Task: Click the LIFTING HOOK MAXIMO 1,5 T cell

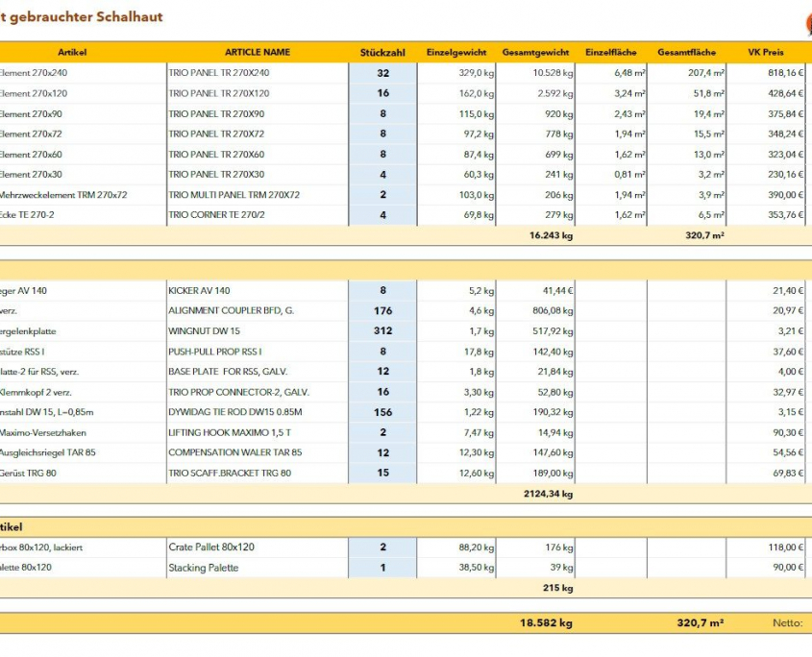Action: coord(257,432)
